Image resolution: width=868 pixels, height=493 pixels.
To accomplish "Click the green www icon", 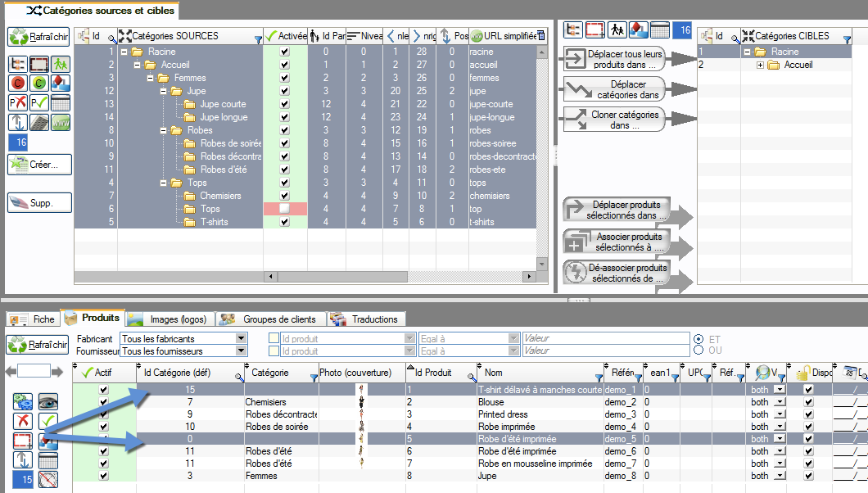I will click(61, 123).
